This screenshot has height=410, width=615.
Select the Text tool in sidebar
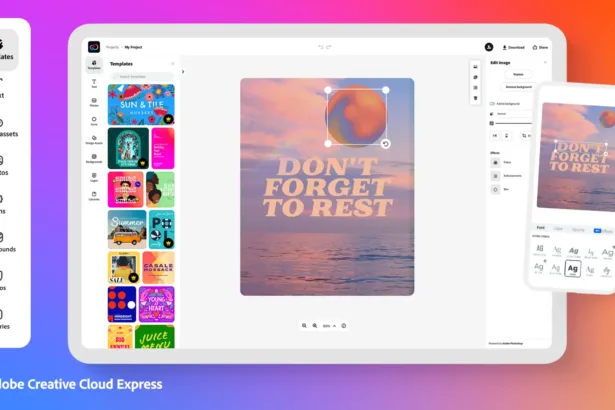pos(94,83)
